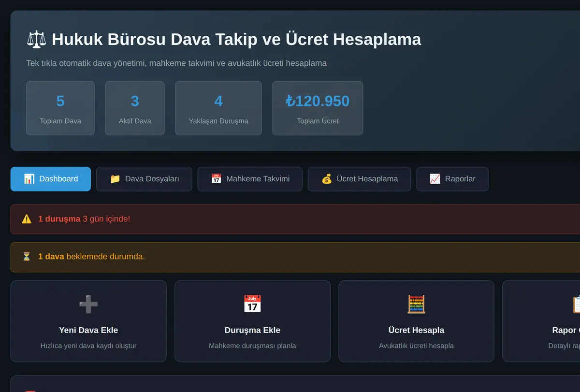Image resolution: width=580 pixels, height=392 pixels.
Task: Select the Toplam Dava stat card
Action: [60, 108]
